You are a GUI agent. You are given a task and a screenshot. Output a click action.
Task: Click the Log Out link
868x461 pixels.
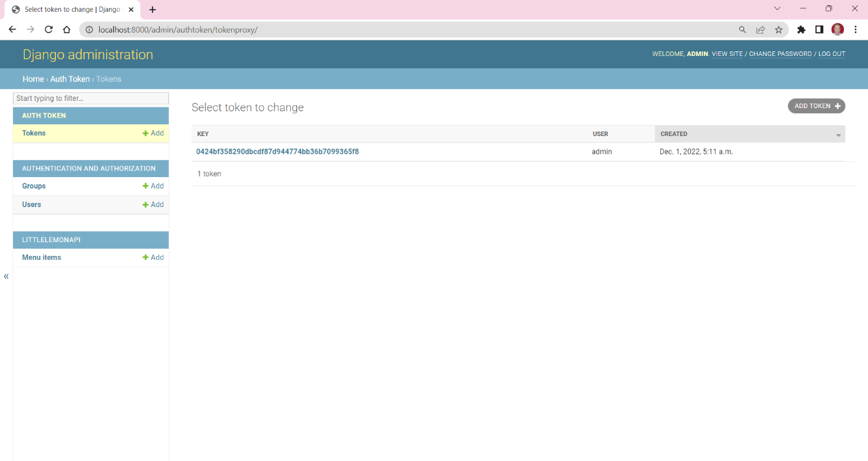(x=832, y=54)
